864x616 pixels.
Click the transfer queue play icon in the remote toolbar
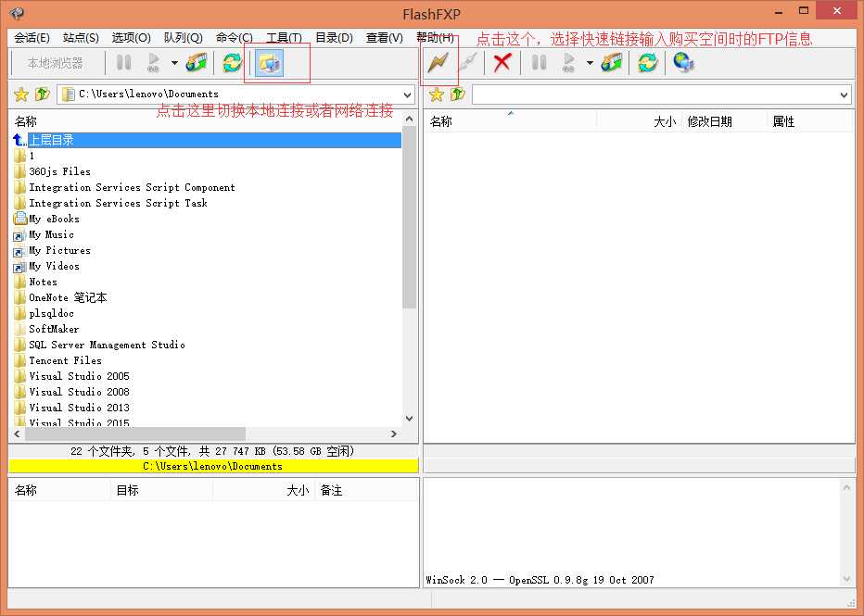pos(569,62)
